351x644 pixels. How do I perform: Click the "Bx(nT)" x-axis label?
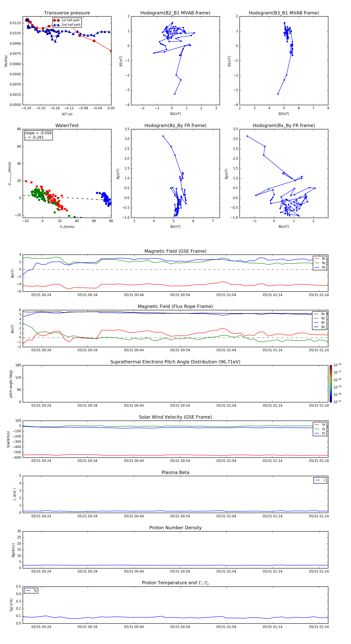284,227
